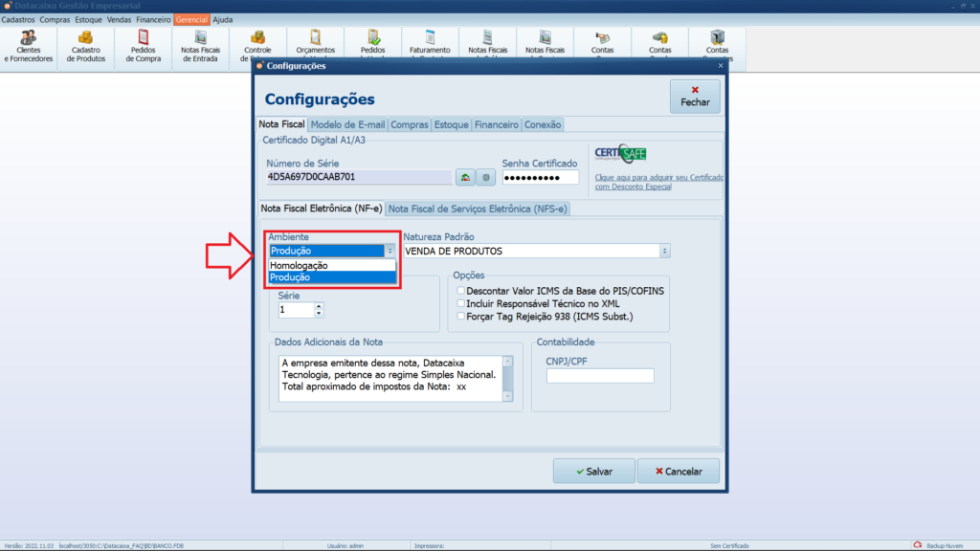980x551 pixels.
Task: Click the Série number field
Action: 296,310
